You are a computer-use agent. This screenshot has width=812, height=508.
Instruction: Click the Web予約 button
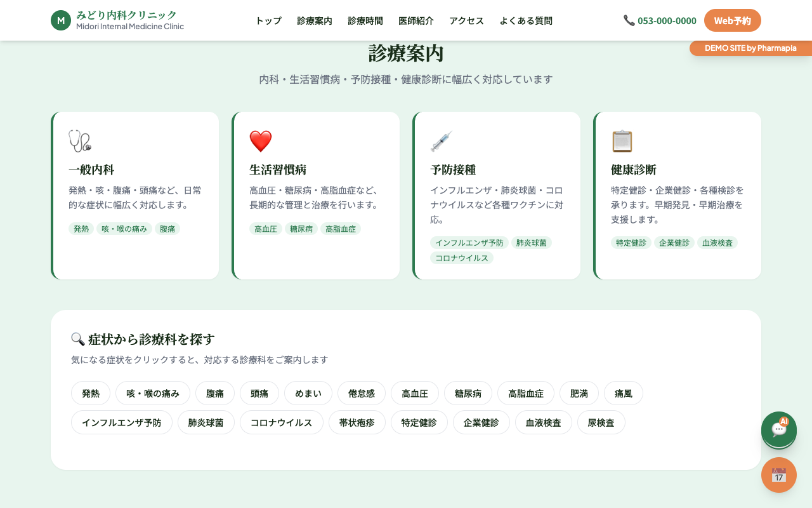point(732,20)
